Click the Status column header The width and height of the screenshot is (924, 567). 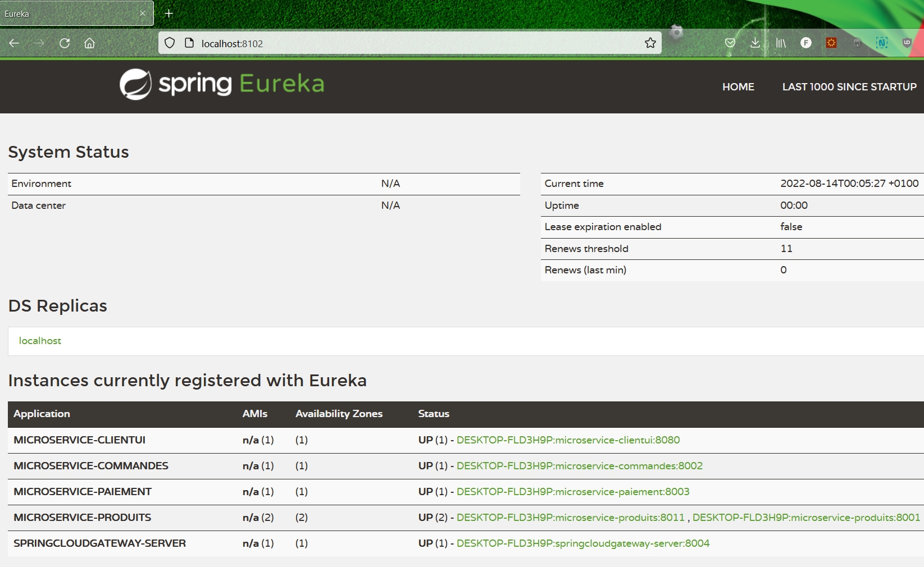point(434,414)
